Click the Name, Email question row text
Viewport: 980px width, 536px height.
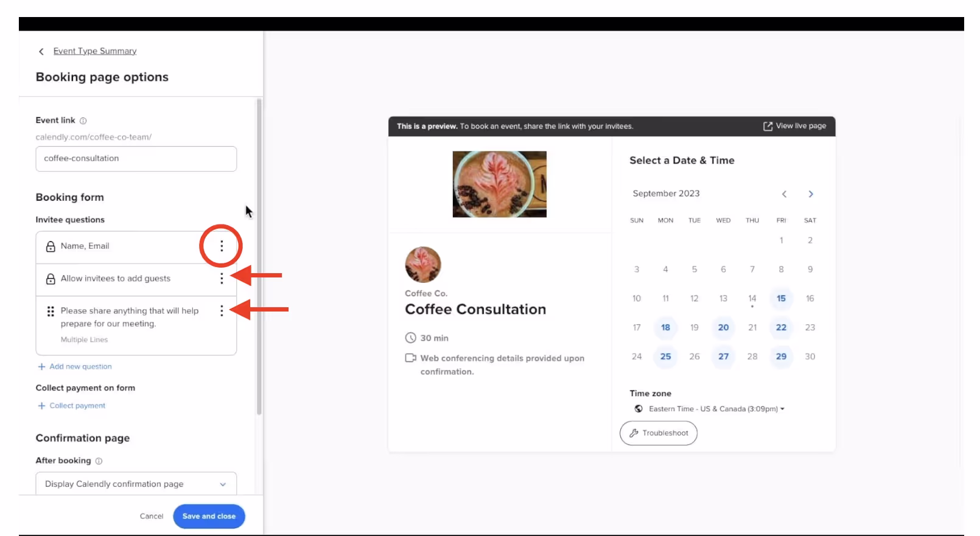coord(85,246)
